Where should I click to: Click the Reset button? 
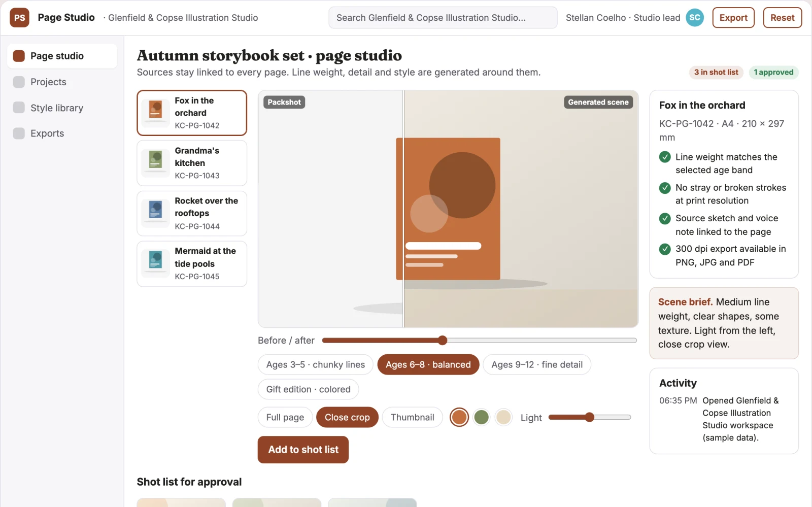(x=783, y=18)
